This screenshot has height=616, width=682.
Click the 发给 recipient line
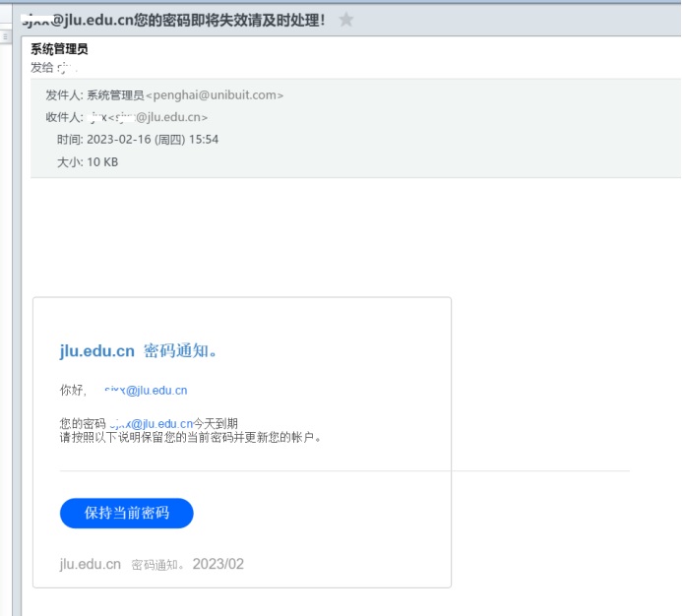tap(53, 67)
